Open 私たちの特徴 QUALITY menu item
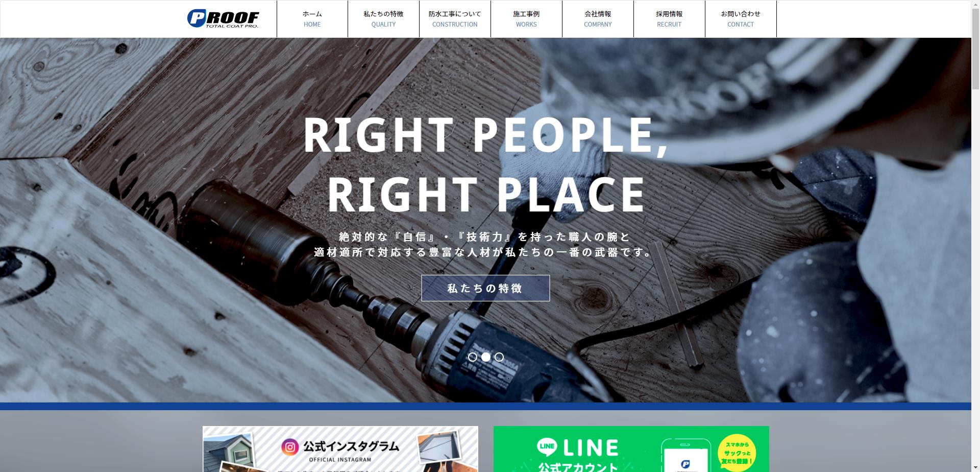Image resolution: width=980 pixels, height=472 pixels. tap(383, 19)
